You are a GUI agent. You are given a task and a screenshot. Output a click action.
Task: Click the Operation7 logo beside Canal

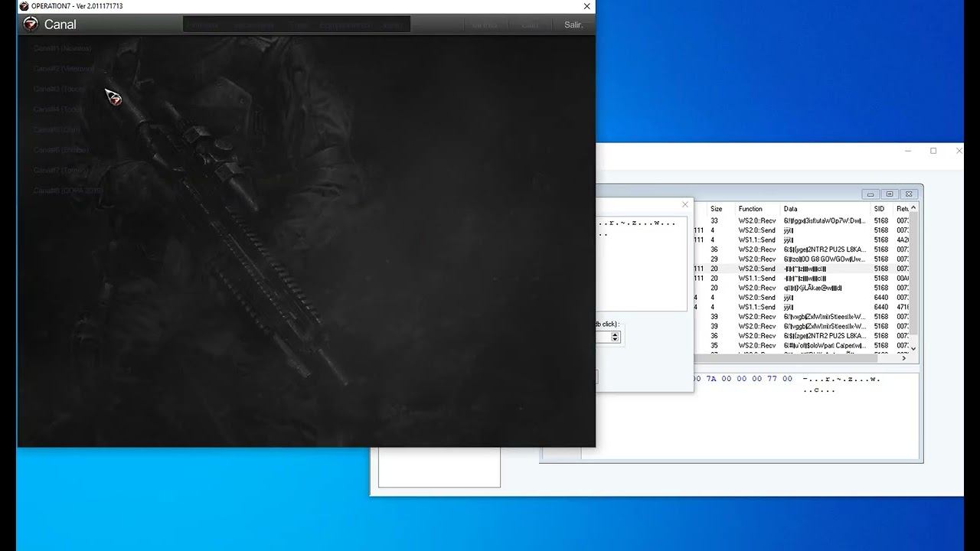pyautogui.click(x=31, y=24)
